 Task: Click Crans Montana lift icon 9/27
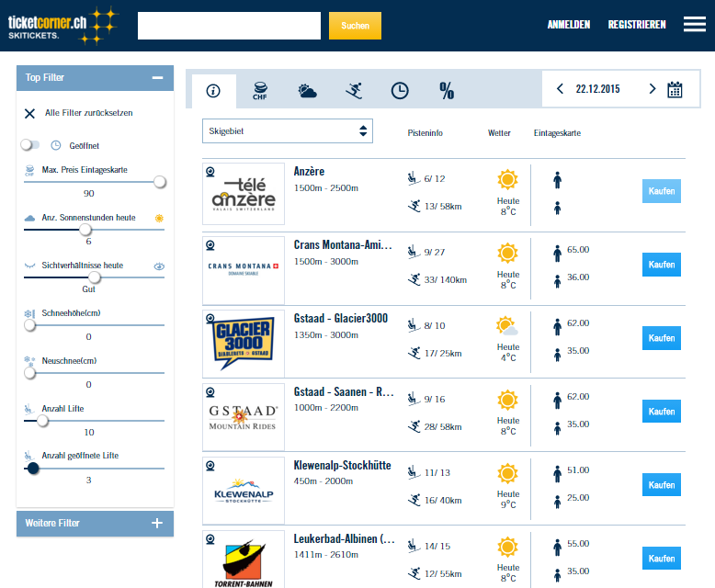414,252
